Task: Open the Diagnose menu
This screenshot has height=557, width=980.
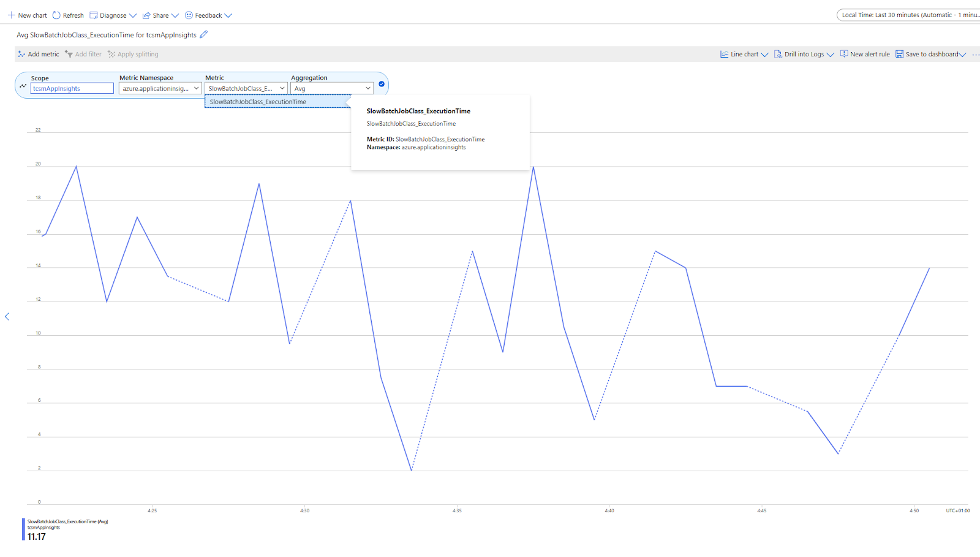Action: click(x=113, y=15)
